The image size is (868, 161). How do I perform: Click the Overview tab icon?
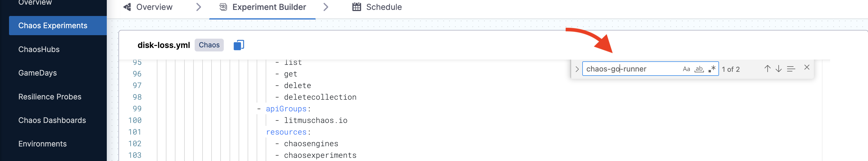127,7
